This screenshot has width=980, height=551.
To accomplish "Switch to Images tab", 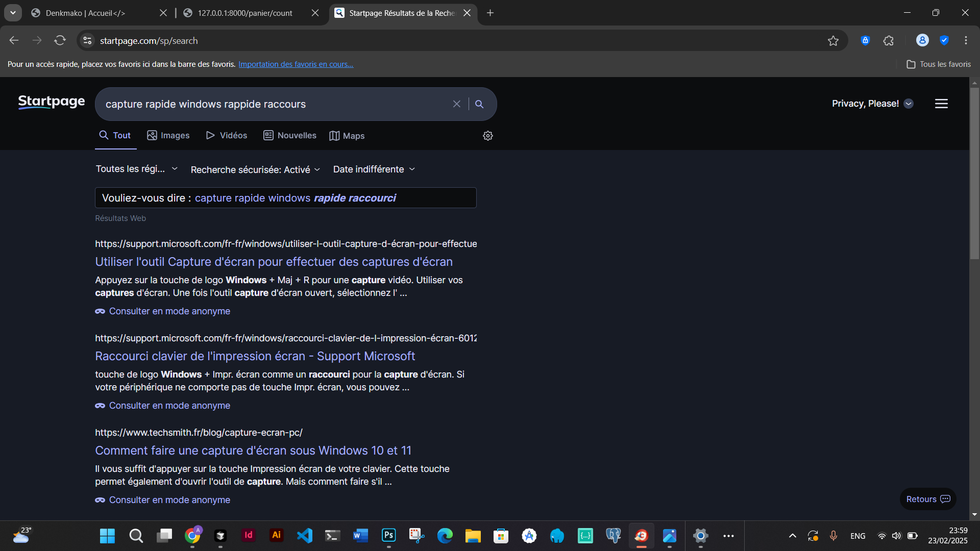I will [168, 135].
